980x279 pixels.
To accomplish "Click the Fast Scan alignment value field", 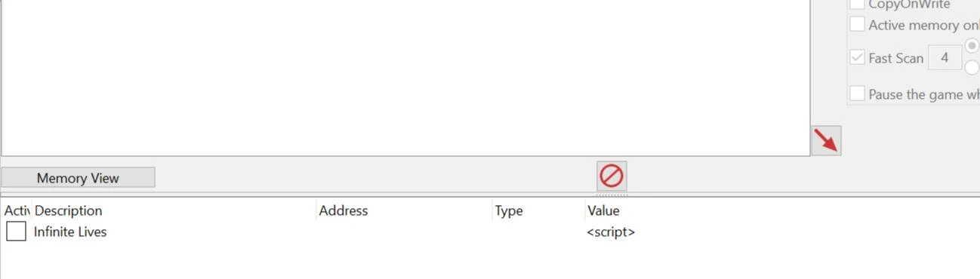I will 945,57.
